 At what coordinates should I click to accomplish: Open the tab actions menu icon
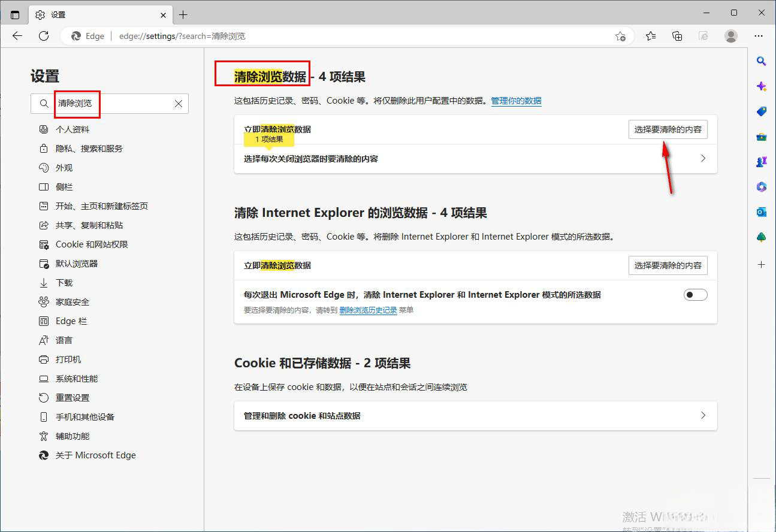[x=15, y=14]
